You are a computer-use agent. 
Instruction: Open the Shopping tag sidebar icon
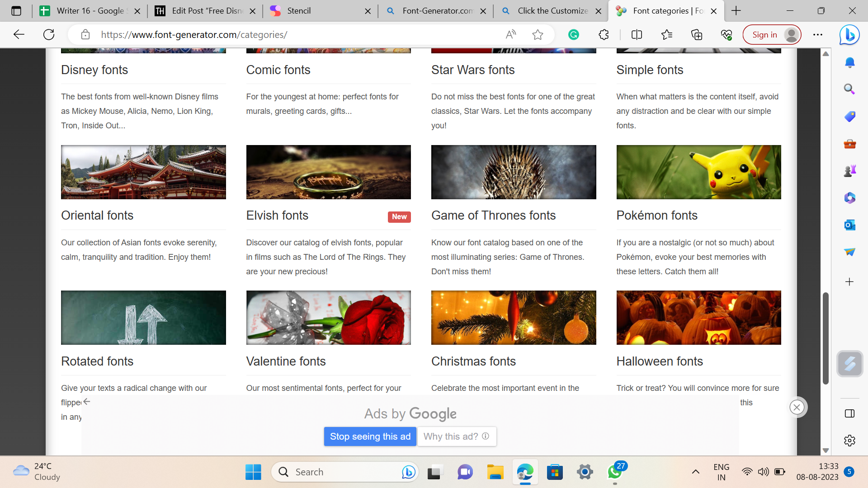click(849, 117)
